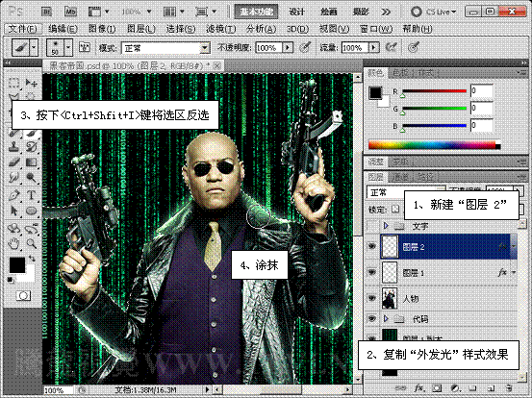Viewport: 532px width, 398px height.
Task: Select the Gradient tool
Action: coord(31,162)
